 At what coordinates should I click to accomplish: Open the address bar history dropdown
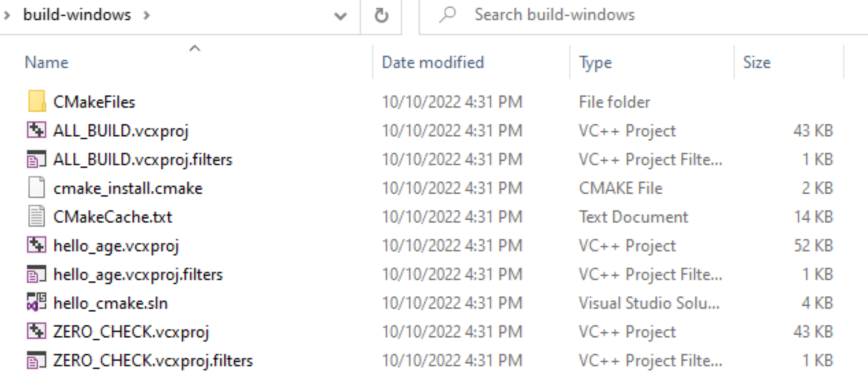point(340,16)
